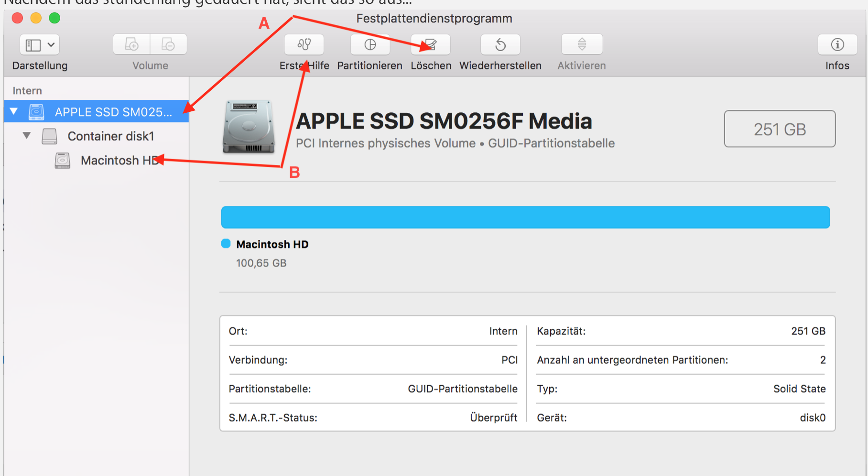Viewport: 868px width, 476px height.
Task: Collapse the APPLE SSD disclosure triangle
Action: [x=14, y=111]
